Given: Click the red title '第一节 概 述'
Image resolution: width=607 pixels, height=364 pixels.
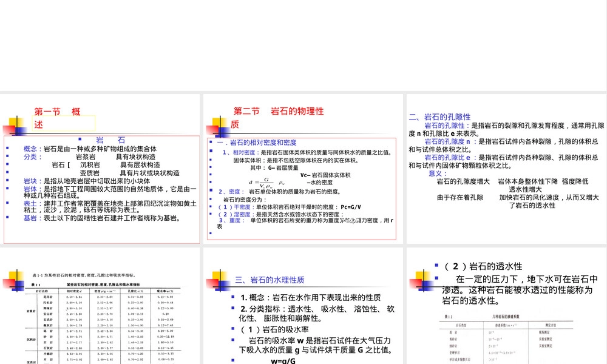Looking at the screenshot, I should pyautogui.click(x=57, y=118).
